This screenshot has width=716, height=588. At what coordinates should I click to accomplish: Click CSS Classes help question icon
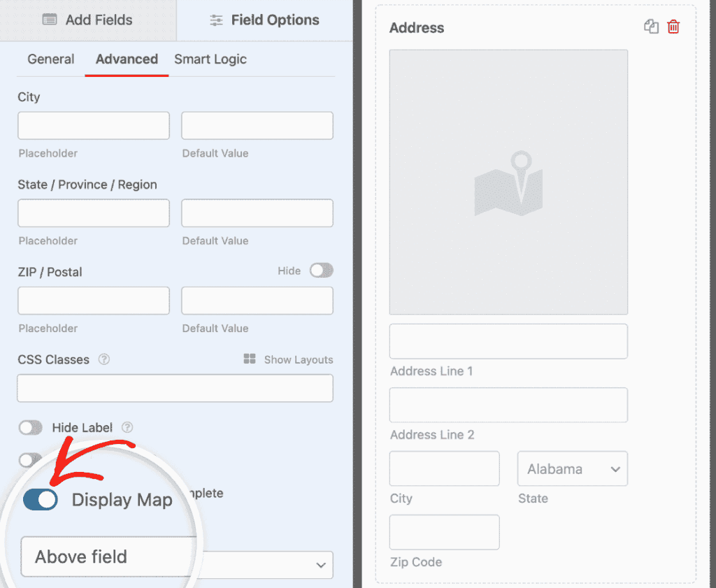coord(103,359)
